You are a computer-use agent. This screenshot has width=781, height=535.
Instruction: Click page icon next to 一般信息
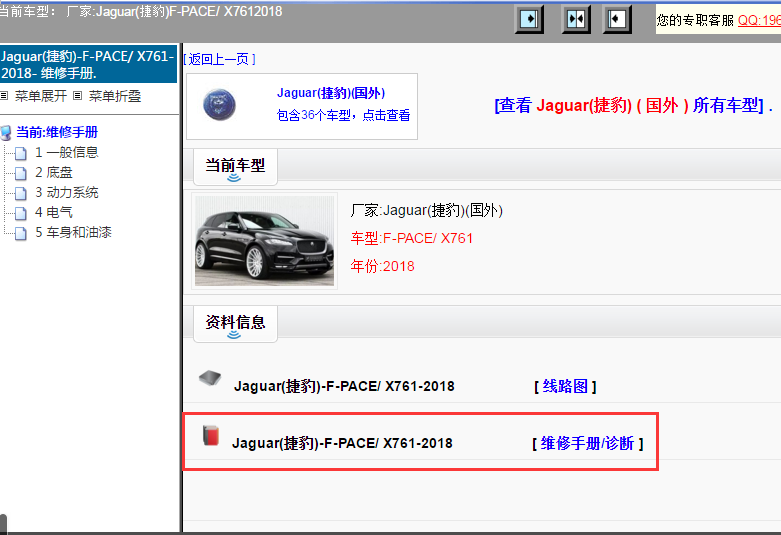tap(21, 153)
